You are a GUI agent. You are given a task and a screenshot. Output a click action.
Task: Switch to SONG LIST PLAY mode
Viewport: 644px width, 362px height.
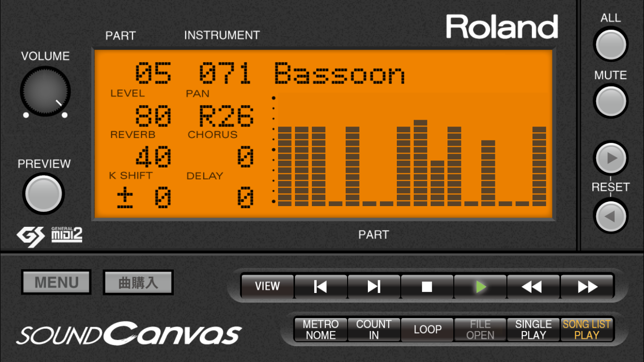tap(587, 330)
